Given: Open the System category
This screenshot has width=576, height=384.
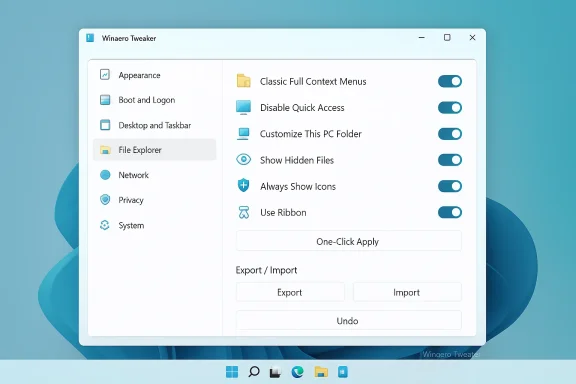Looking at the screenshot, I should [154, 225].
